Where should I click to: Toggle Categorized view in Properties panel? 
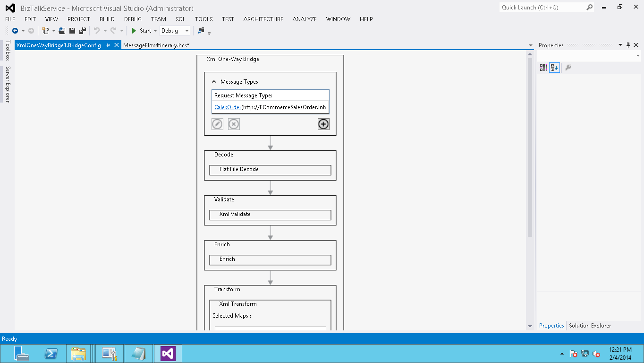543,68
